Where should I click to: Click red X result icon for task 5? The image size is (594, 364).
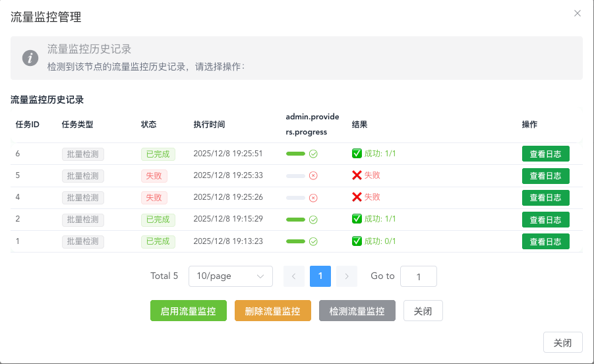357,175
